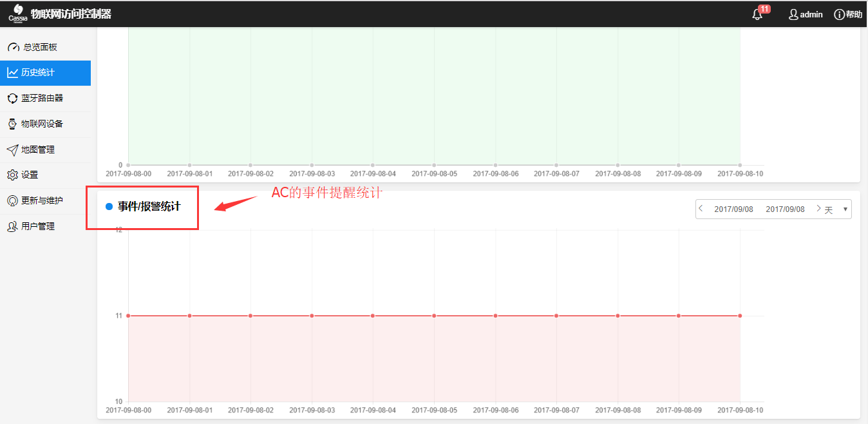Click the 事件/报警统计 chart title
This screenshot has width=868, height=424.
[x=149, y=207]
